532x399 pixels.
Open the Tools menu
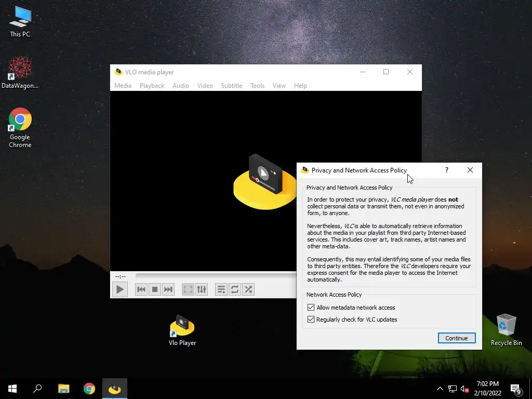[x=258, y=86]
